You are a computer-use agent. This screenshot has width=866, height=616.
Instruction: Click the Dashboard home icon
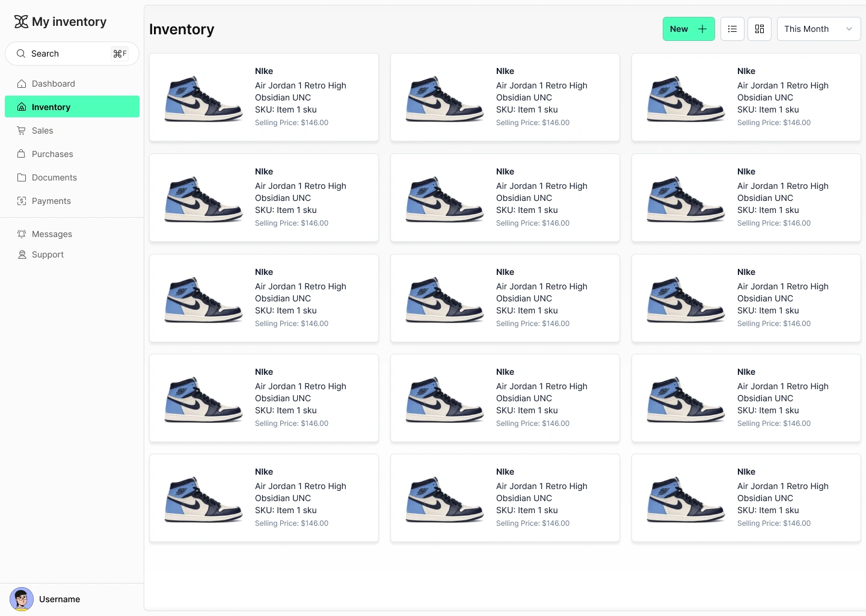click(22, 84)
